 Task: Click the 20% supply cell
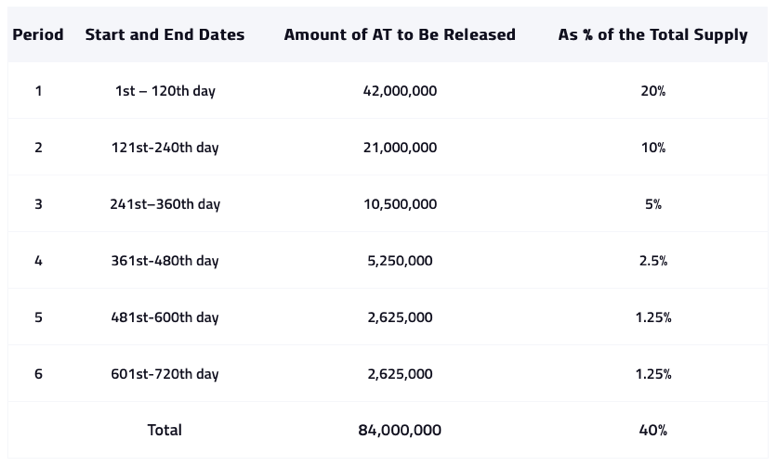[653, 91]
